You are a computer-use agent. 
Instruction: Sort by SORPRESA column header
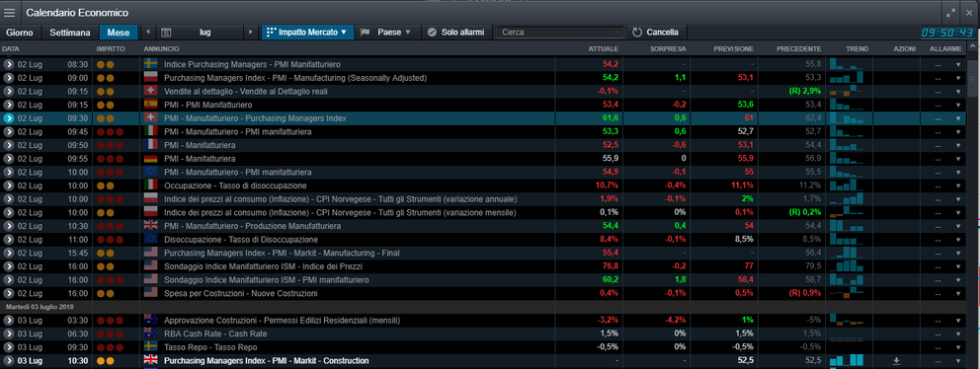pos(668,48)
